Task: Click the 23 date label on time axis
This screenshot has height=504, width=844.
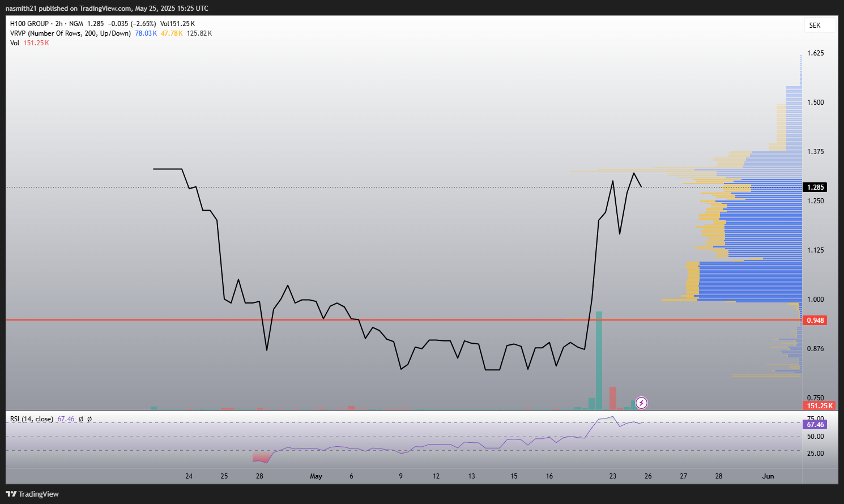Action: click(x=613, y=476)
